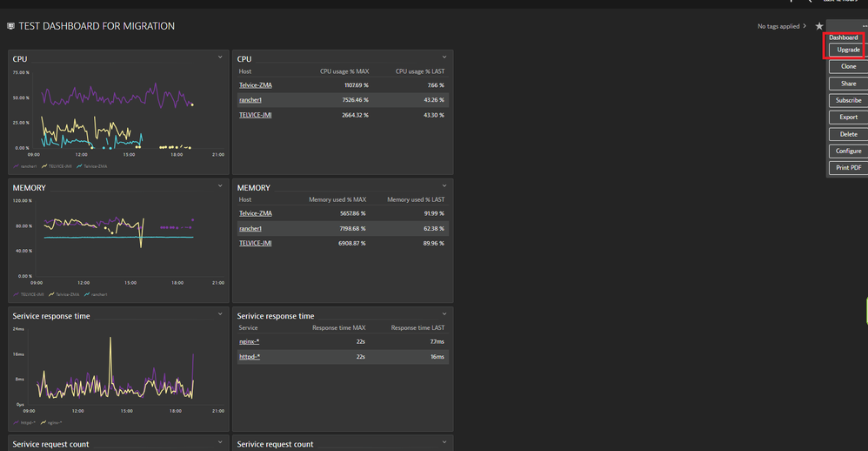Click the 16ms response time value
The image size is (868, 451).
437,357
